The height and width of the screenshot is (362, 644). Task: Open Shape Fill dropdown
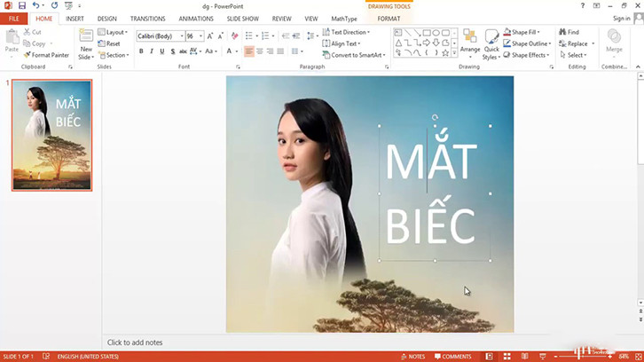[x=522, y=32]
